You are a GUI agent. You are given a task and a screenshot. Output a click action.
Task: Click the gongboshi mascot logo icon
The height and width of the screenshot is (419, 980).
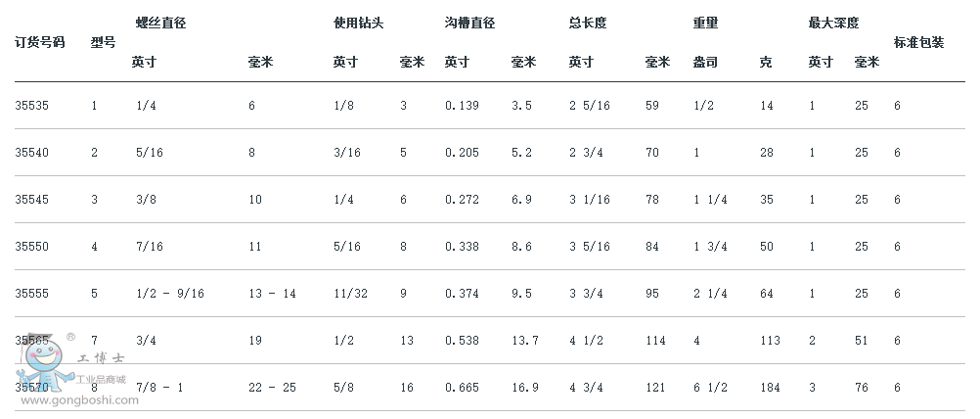coord(46,363)
